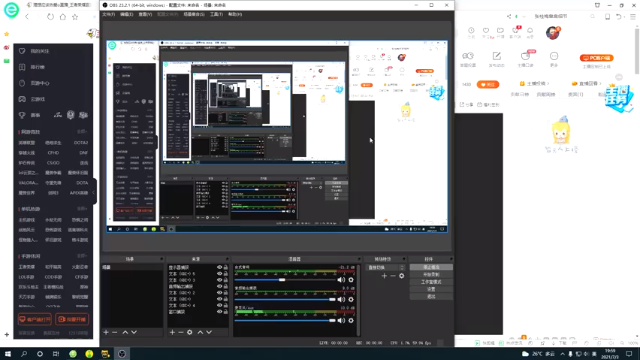Collapse the left sidebar chevron handle
This screenshot has width=640, height=360.
click(x=94, y=192)
